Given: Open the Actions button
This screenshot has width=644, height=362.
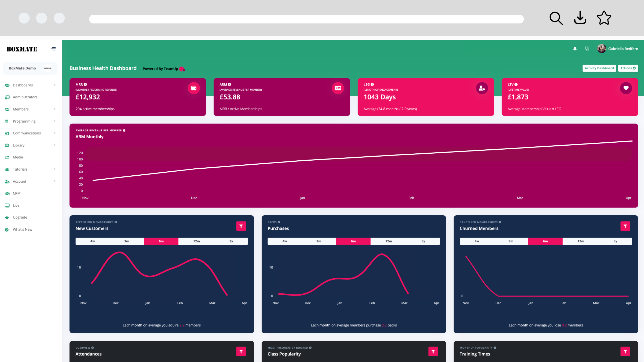Looking at the screenshot, I should coord(628,68).
